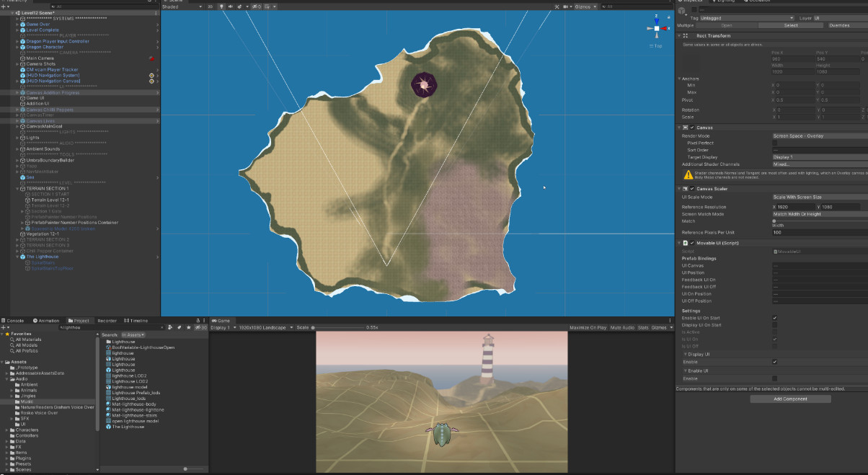The height and width of the screenshot is (475, 868).
Task: Switch to the Console tab
Action: 14,320
